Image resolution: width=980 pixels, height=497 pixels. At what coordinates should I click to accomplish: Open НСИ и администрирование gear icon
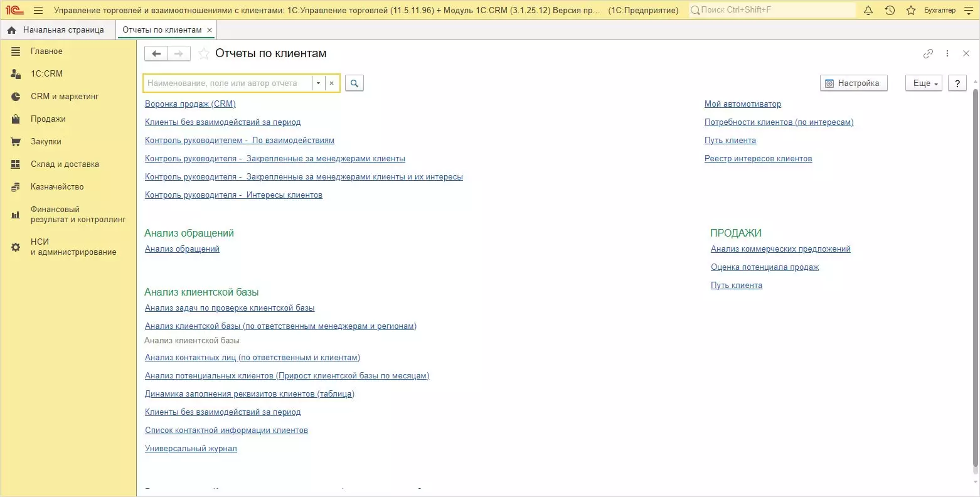(x=16, y=247)
